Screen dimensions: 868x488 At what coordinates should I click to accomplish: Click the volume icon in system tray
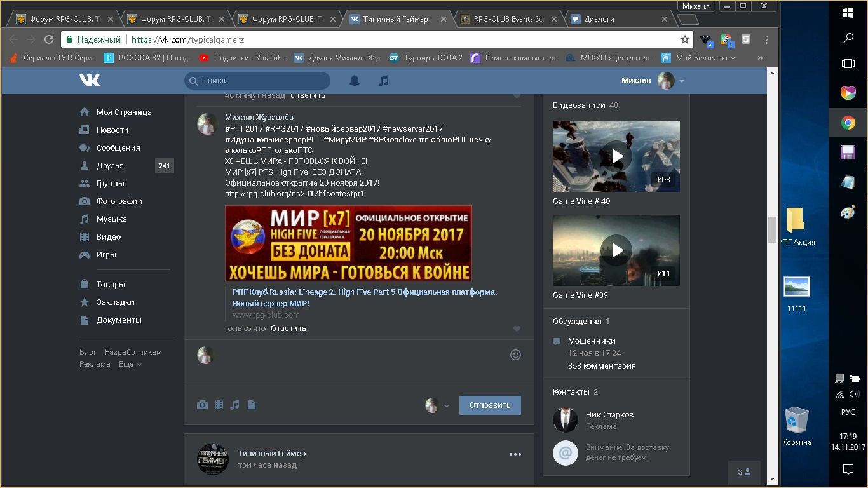(854, 394)
